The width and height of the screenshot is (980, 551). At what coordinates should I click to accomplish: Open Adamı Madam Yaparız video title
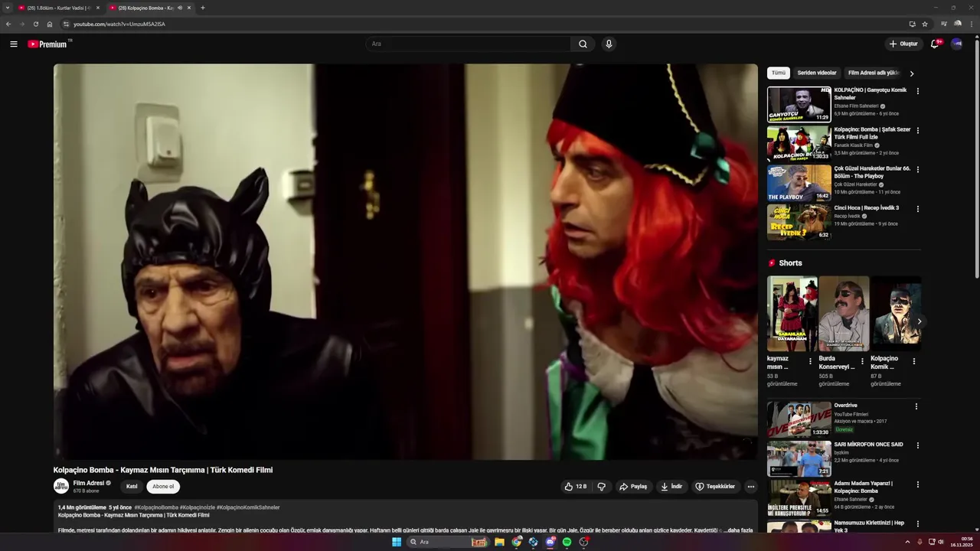click(x=864, y=487)
